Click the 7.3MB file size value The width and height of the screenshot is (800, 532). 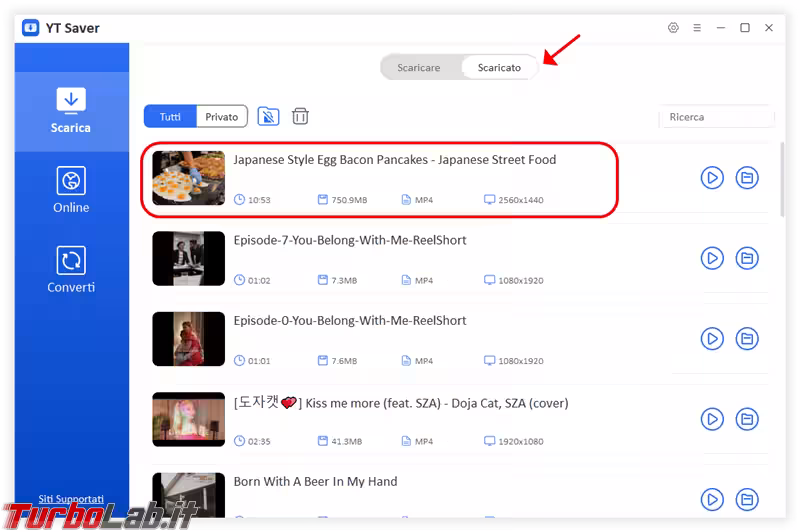(x=344, y=281)
